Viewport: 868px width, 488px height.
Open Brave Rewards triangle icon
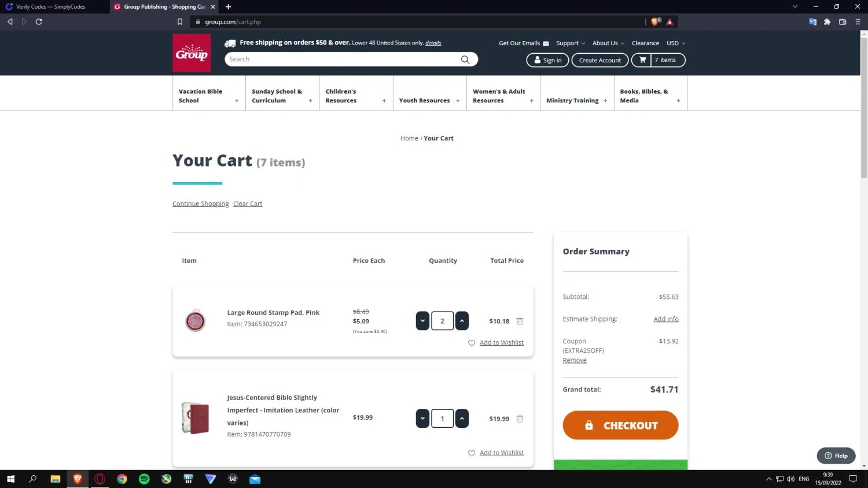670,22
